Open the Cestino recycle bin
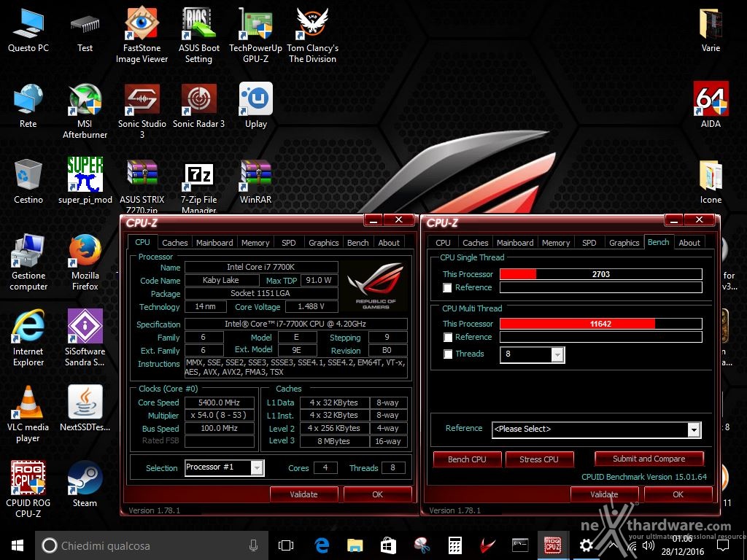Image resolution: width=747 pixels, height=560 pixels. pyautogui.click(x=28, y=181)
